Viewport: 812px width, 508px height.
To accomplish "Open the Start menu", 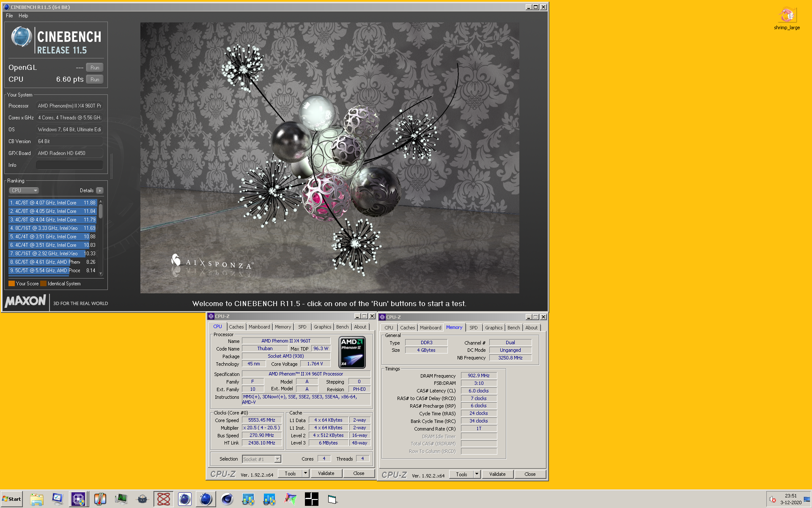I will (x=11, y=499).
